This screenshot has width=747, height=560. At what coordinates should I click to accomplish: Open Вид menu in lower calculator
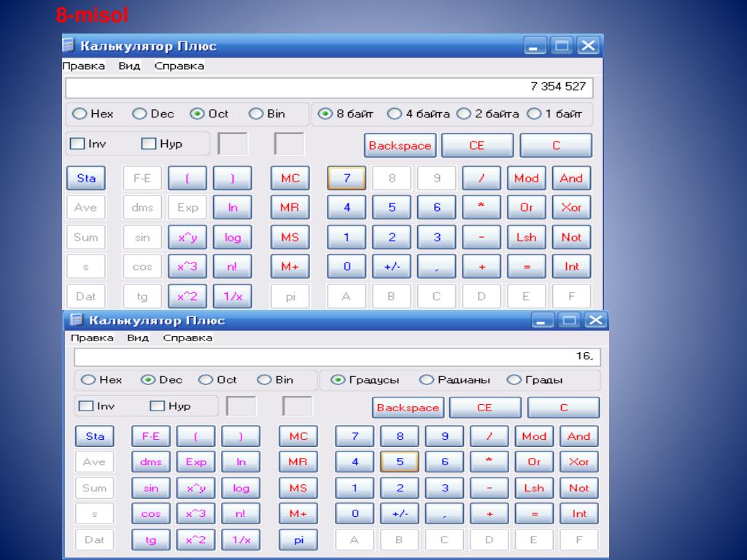click(x=138, y=338)
